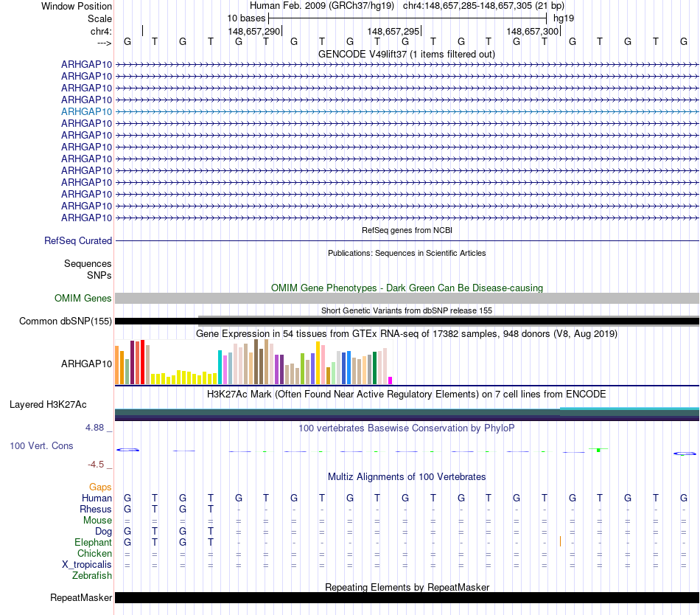Click the Sequences track label
Viewport: 700px width, 615px height.
(88, 263)
